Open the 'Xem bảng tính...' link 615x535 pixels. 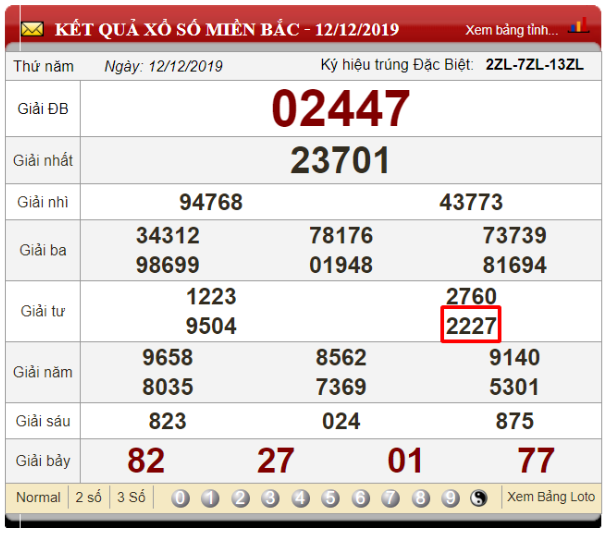click(512, 29)
